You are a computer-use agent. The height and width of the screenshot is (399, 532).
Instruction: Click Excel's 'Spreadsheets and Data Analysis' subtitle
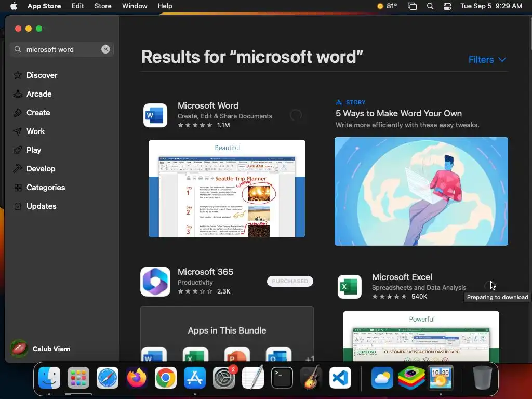point(419,287)
